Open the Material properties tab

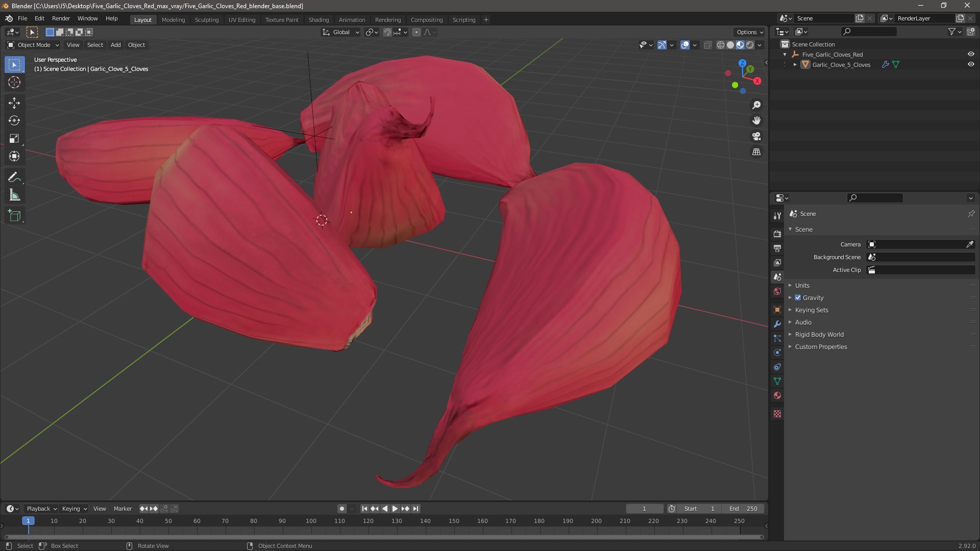tap(777, 395)
